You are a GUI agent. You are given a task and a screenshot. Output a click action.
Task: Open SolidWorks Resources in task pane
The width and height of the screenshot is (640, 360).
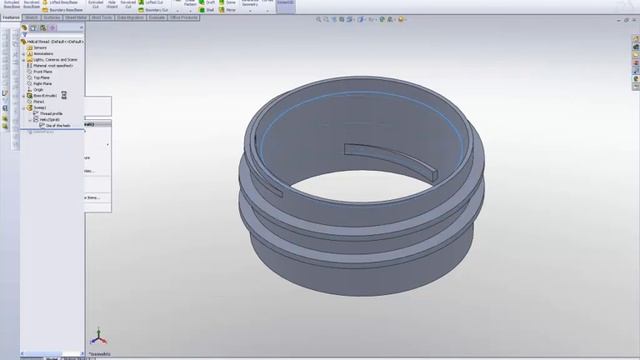pyautogui.click(x=636, y=39)
